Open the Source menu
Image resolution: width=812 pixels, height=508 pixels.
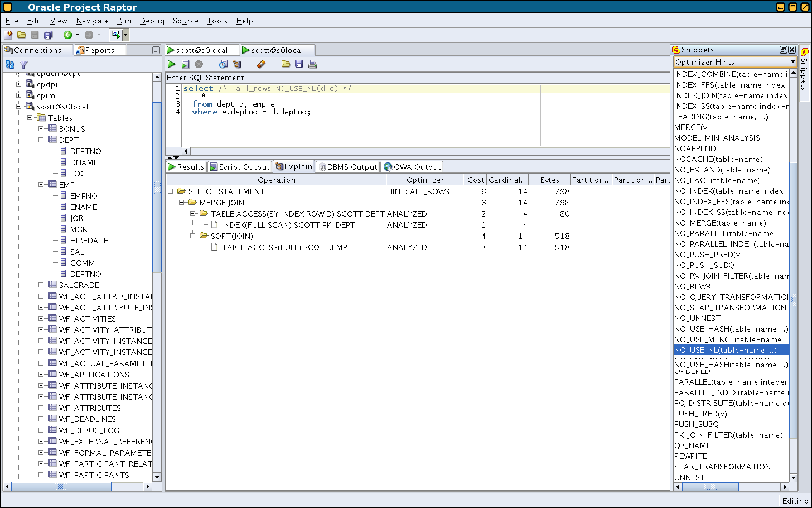point(186,21)
